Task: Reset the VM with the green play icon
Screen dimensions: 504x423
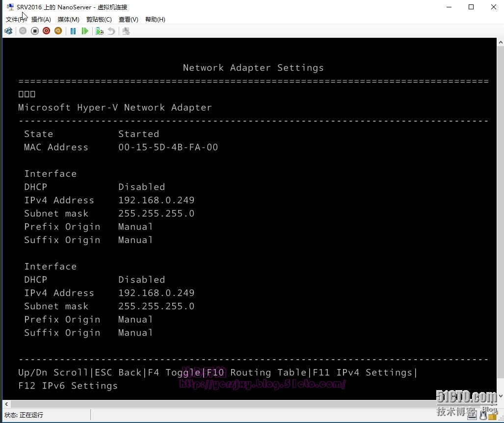Action: pos(85,31)
